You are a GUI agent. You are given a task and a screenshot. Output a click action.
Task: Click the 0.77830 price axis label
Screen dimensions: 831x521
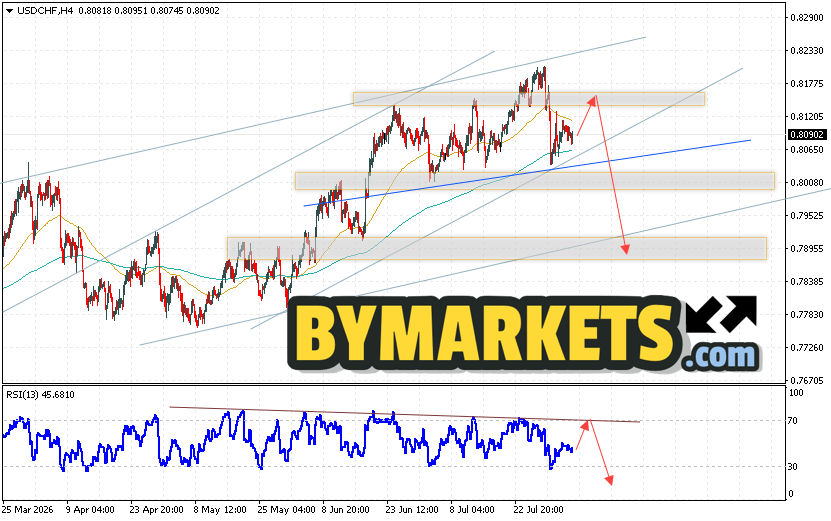tap(807, 315)
